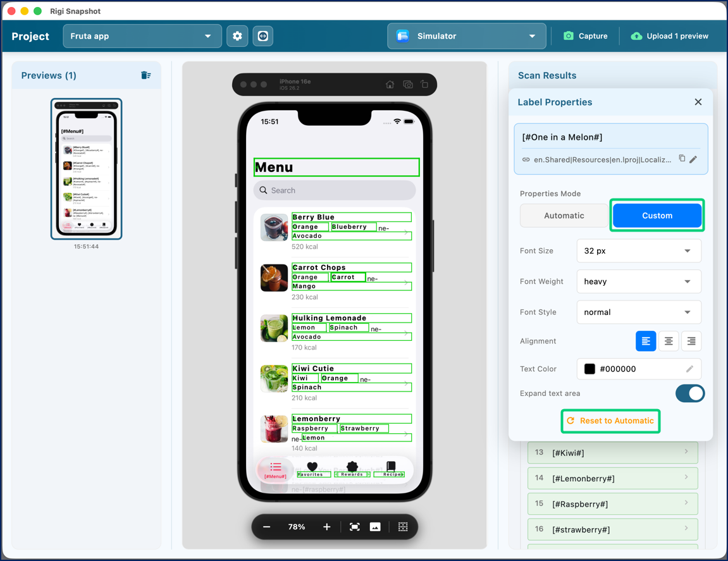728x561 pixels.
Task: Open the Favorites tab in phone preview
Action: click(x=312, y=469)
